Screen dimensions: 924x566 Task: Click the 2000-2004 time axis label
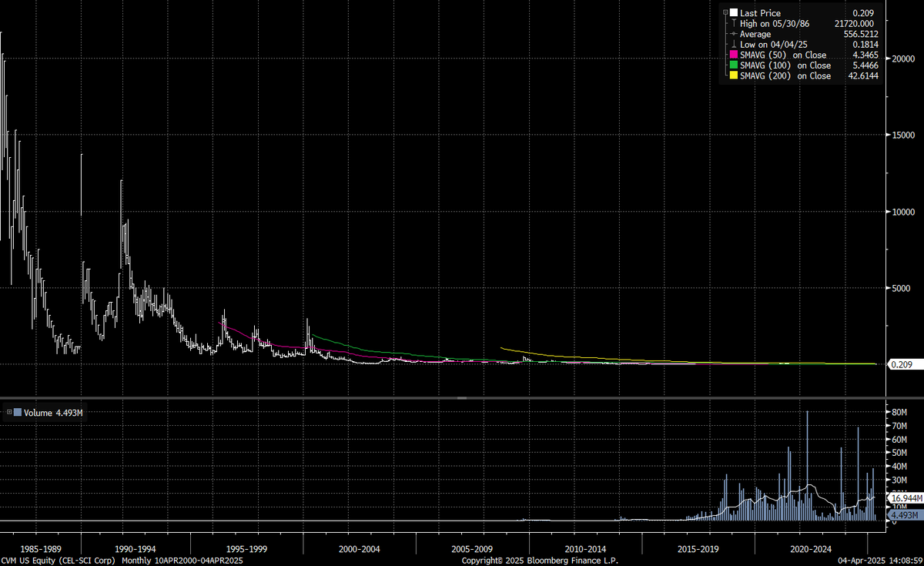click(x=360, y=549)
